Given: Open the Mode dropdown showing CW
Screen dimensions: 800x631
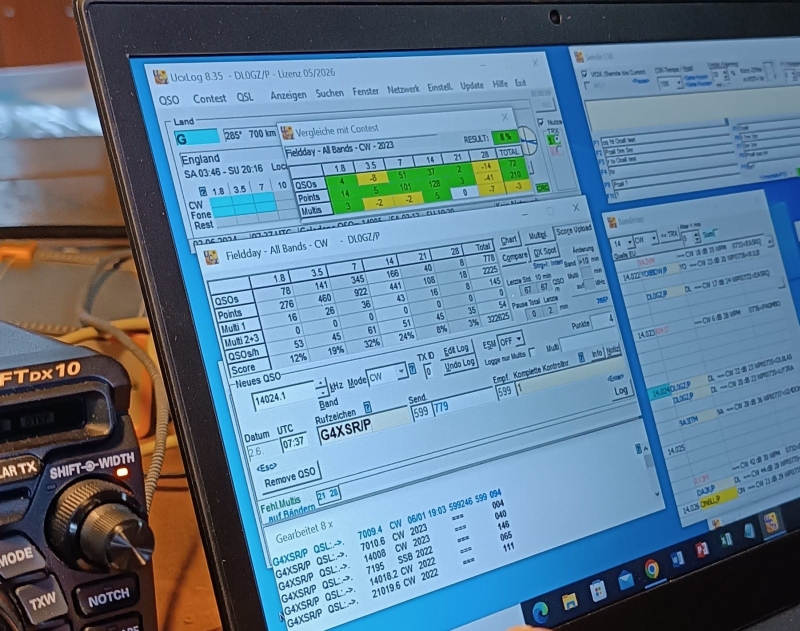Looking at the screenshot, I should [x=402, y=371].
